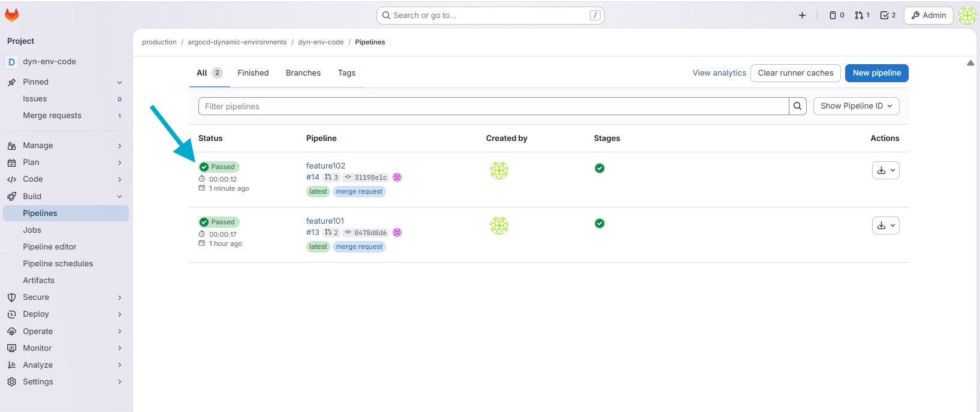
Task: Click the Filter pipelines input field
Action: [493, 106]
